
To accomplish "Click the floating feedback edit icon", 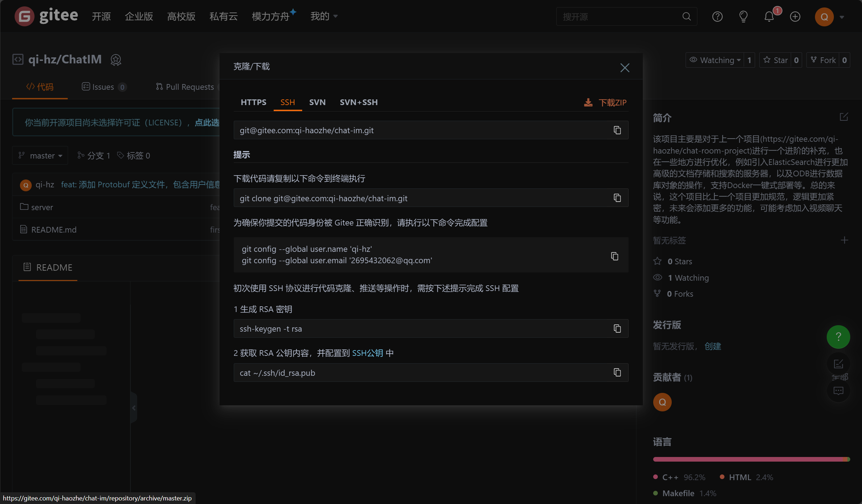I will click(838, 364).
